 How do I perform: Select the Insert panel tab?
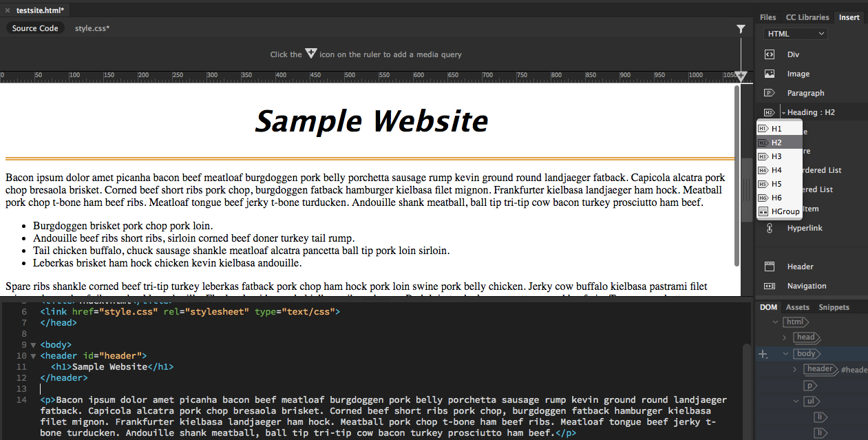point(849,17)
